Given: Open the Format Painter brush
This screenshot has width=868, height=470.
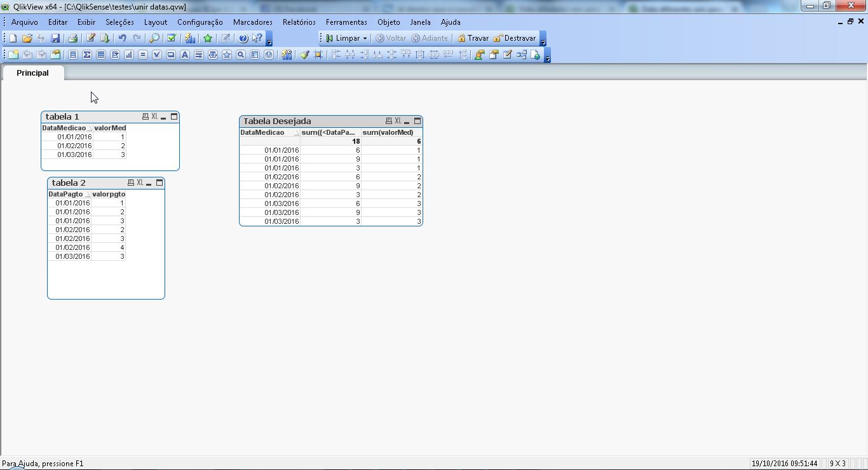Looking at the screenshot, I should (x=304, y=55).
